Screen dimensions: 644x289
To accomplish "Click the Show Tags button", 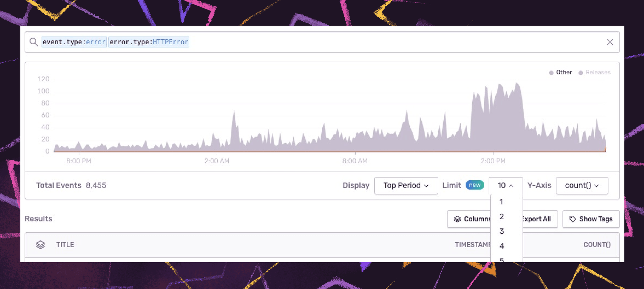I will [591, 219].
